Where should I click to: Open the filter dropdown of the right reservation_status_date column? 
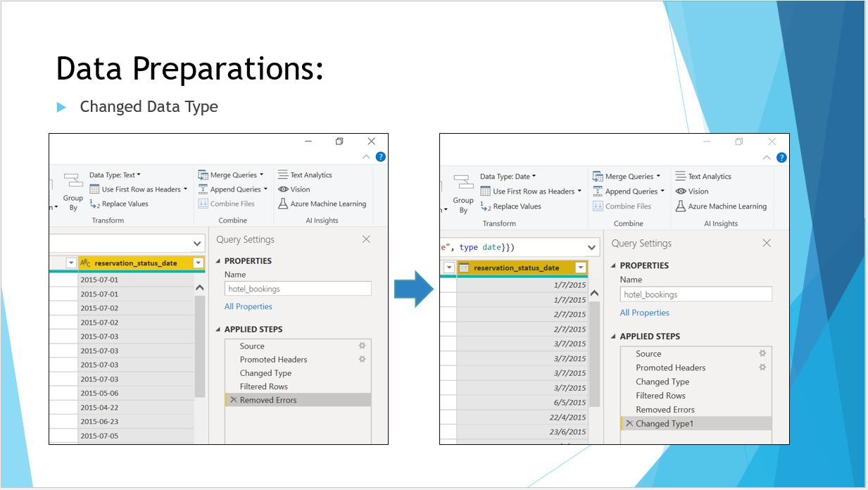tap(580, 268)
